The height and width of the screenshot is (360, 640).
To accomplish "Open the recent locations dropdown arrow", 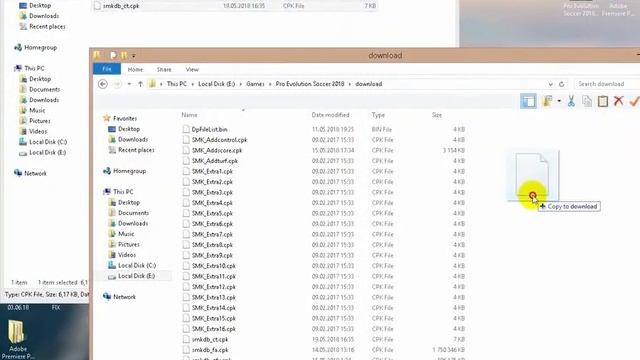I will click(x=129, y=84).
